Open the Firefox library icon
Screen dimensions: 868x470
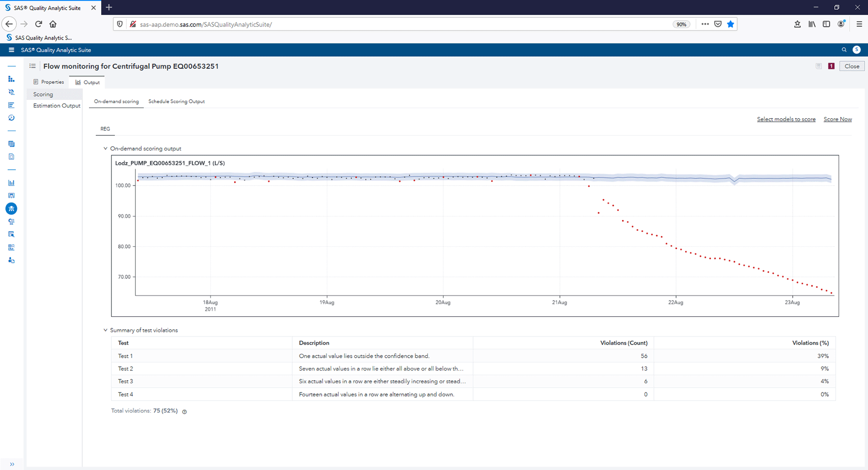click(x=812, y=24)
